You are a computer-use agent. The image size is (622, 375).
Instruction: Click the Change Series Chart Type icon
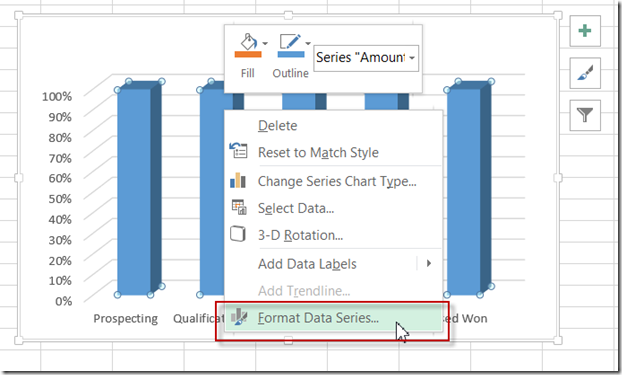[238, 180]
